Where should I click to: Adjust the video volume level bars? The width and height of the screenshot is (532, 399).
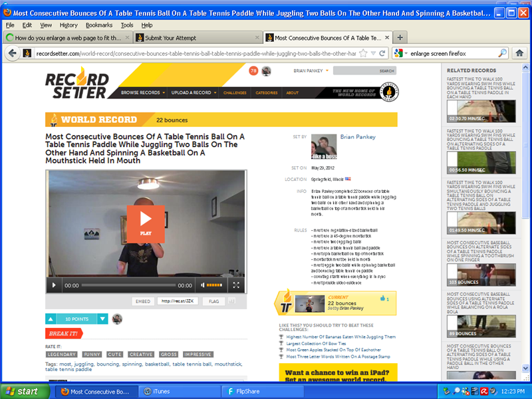click(214, 285)
